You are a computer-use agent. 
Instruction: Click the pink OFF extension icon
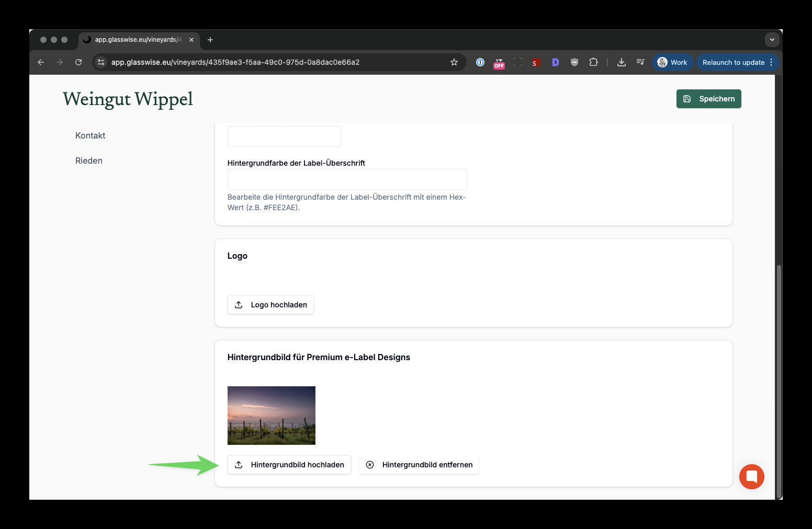point(499,63)
